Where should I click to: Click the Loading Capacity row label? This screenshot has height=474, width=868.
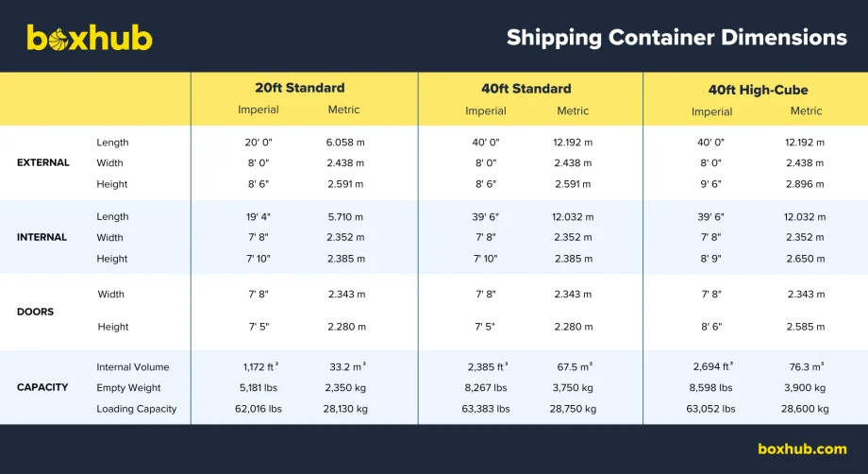[x=136, y=409]
